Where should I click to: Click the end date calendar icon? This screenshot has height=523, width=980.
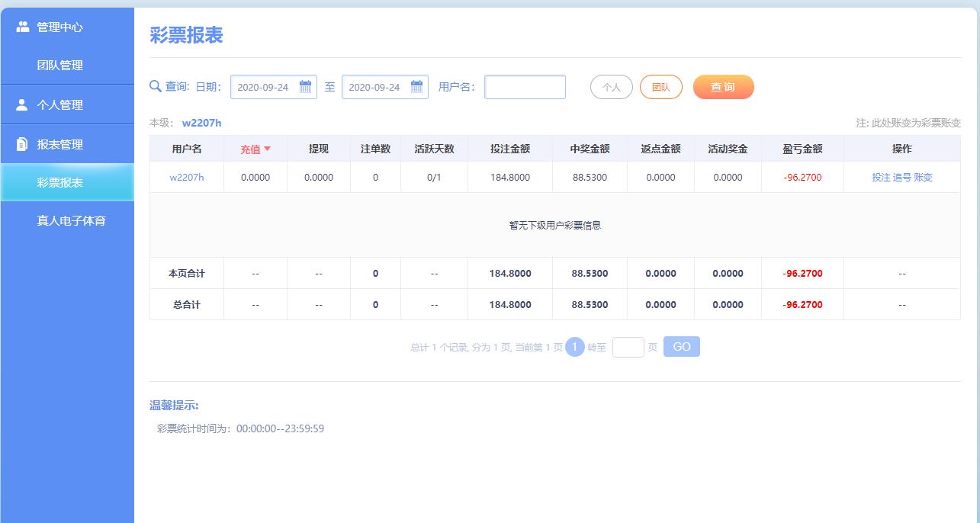coord(416,87)
